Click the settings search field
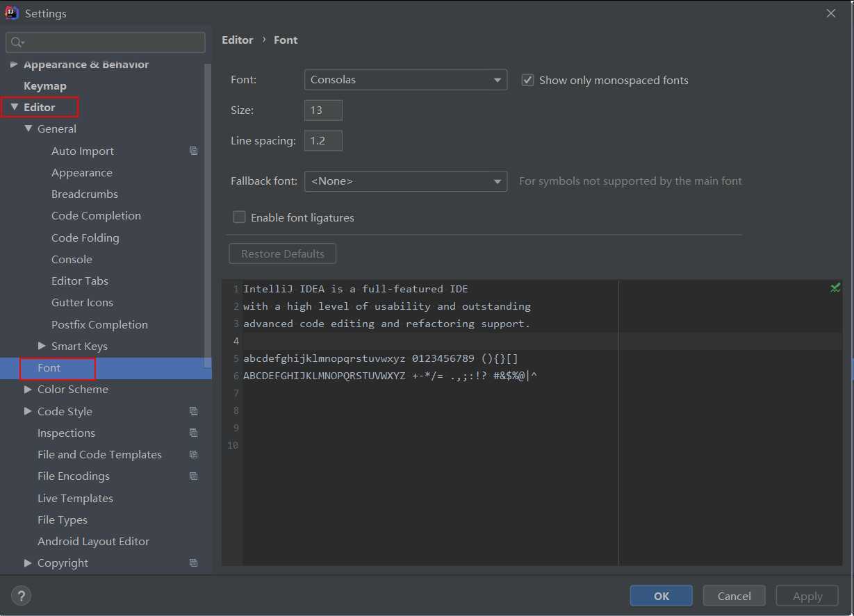The height and width of the screenshot is (616, 854). tap(106, 42)
